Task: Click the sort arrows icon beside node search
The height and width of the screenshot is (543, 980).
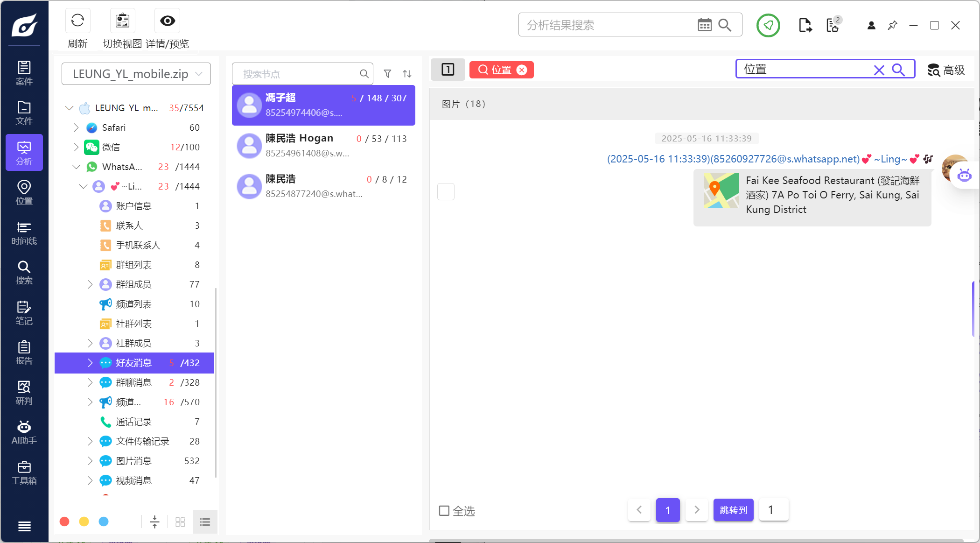Action: [x=407, y=74]
